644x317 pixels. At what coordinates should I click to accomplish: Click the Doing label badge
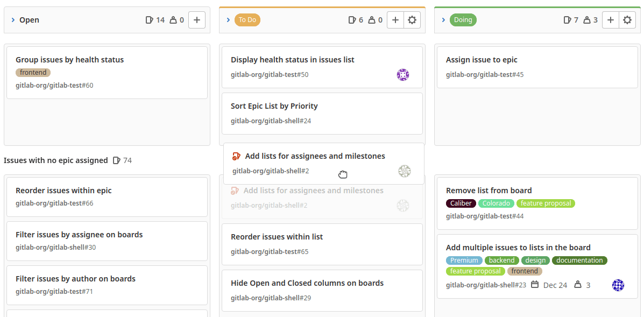tap(463, 20)
